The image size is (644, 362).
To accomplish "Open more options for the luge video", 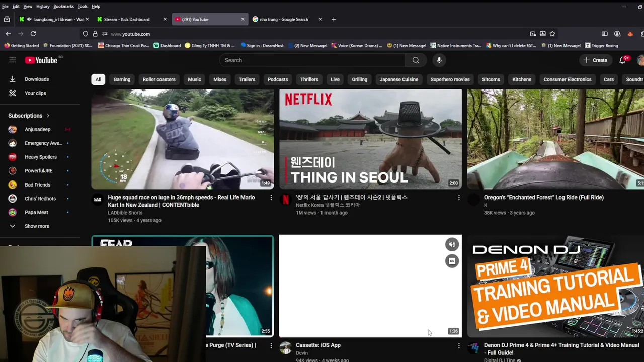I will coord(271,198).
